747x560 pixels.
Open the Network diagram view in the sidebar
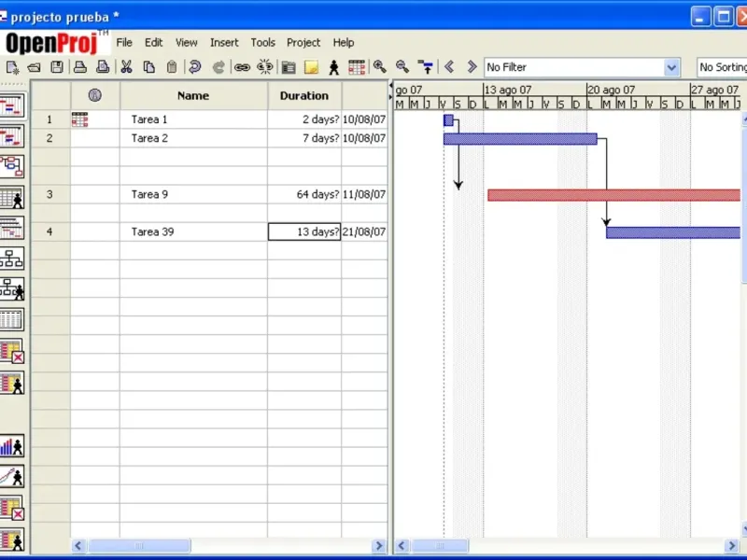click(x=11, y=167)
